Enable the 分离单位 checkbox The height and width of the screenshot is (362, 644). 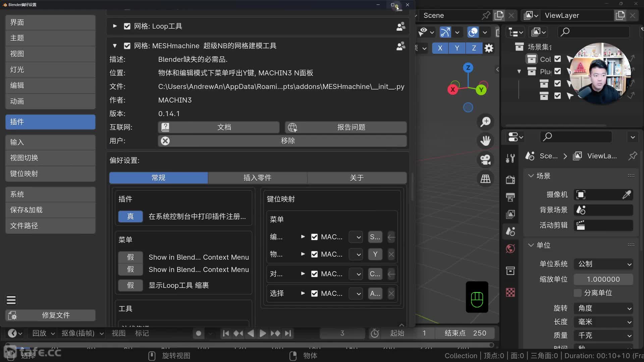tap(578, 293)
